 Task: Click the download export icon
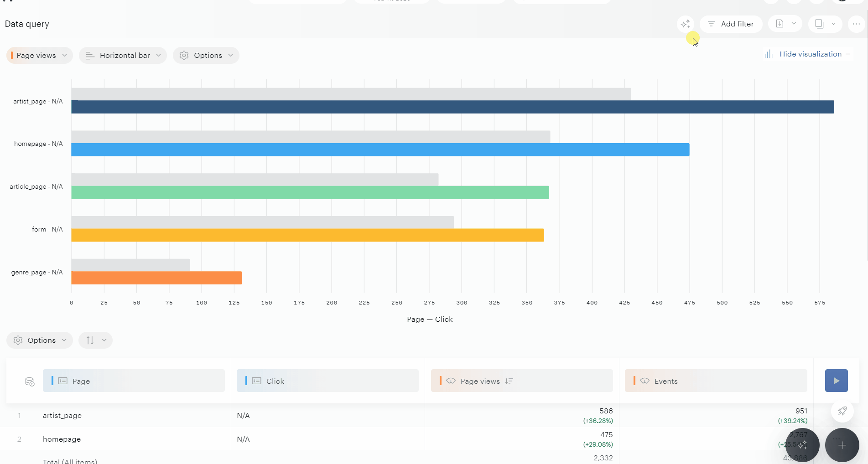click(x=780, y=24)
